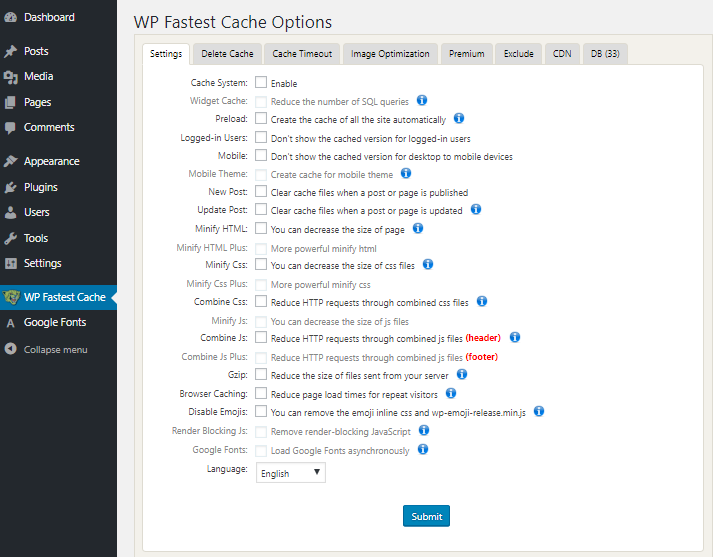Click the Pages icon in sidebar
The height and width of the screenshot is (557, 713).
click(x=10, y=102)
